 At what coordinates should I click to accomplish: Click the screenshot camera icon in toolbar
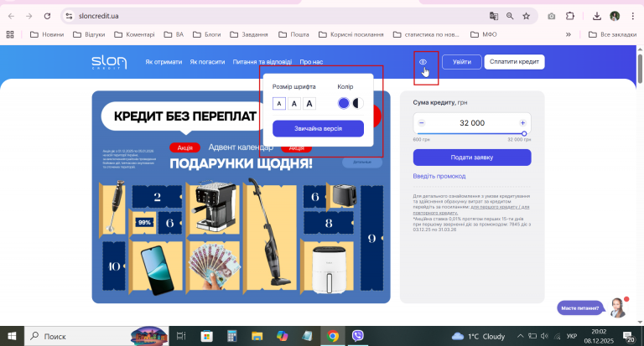552,16
